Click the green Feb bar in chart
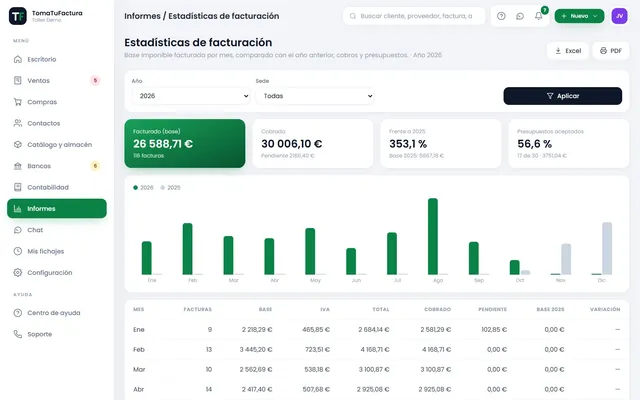 coord(187,249)
